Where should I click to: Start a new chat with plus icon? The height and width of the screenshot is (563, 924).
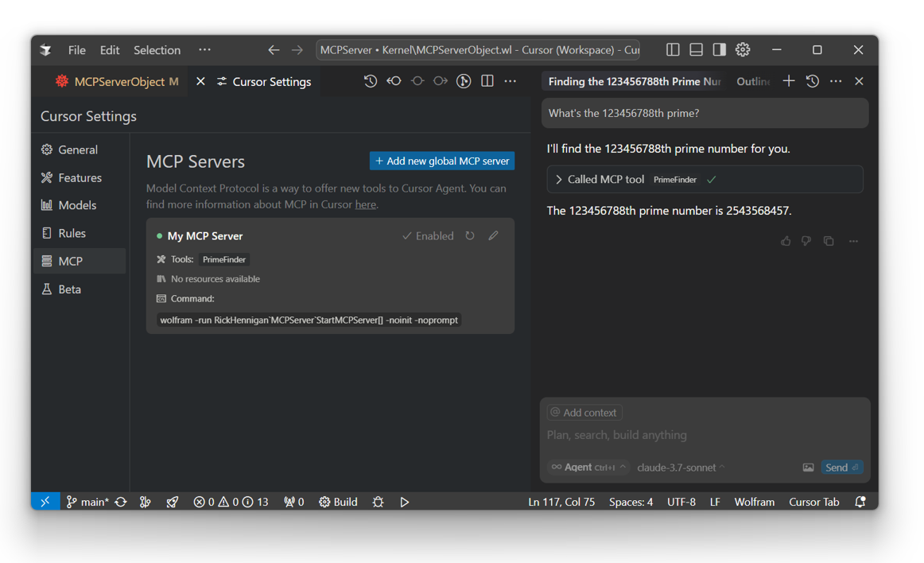tap(788, 81)
